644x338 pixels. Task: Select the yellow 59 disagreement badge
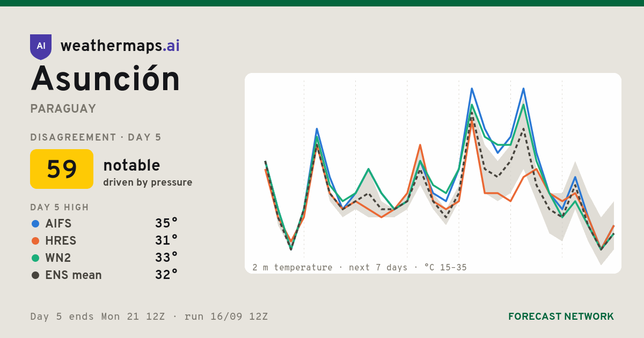(62, 169)
